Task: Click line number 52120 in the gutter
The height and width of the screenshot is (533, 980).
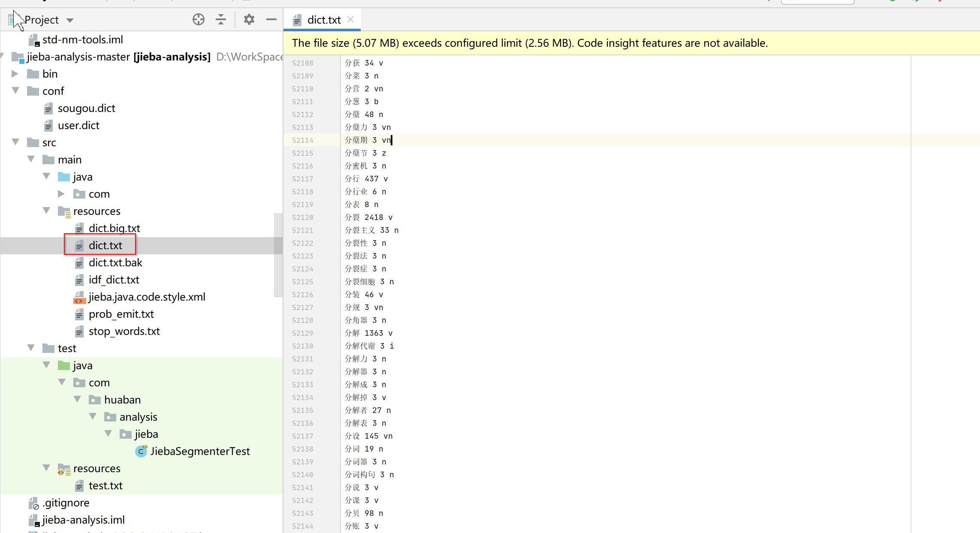Action: [302, 217]
